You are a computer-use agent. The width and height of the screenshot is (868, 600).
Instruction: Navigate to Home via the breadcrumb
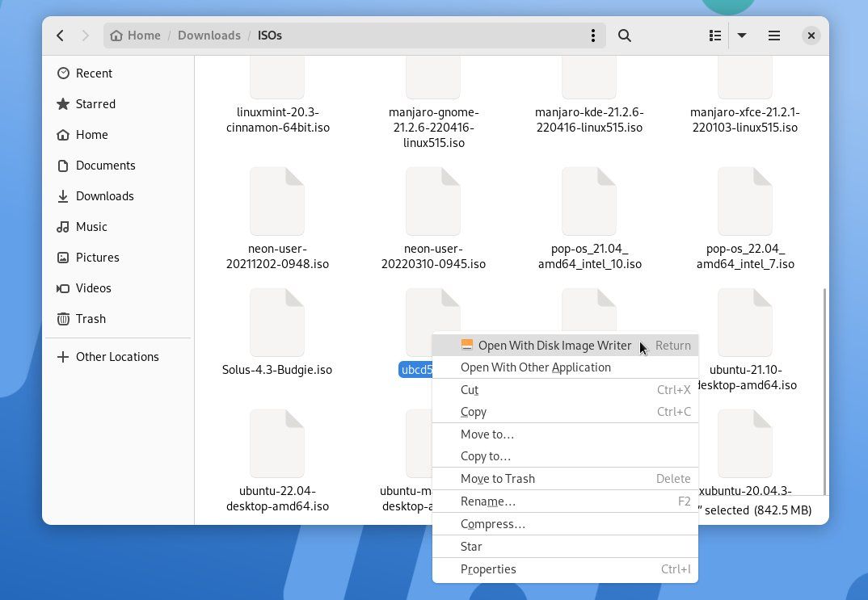coord(144,35)
